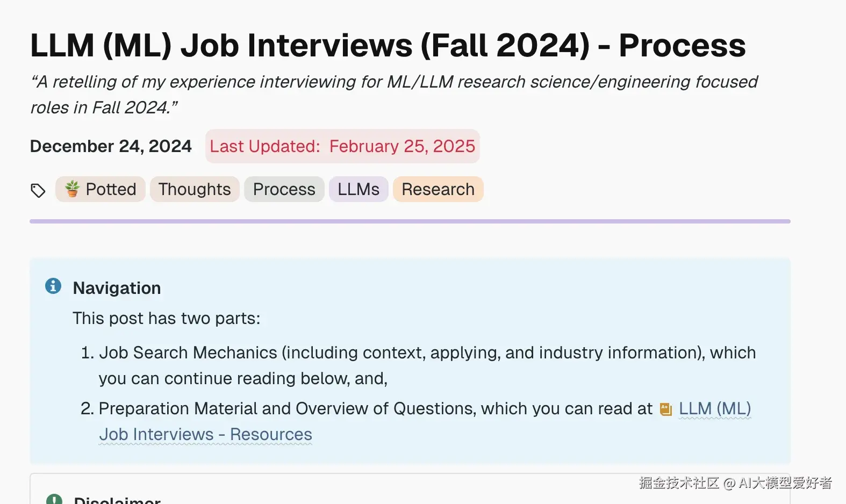Viewport: 846px width, 504px height.
Task: Click the potted plant emoji icon
Action: tap(72, 189)
